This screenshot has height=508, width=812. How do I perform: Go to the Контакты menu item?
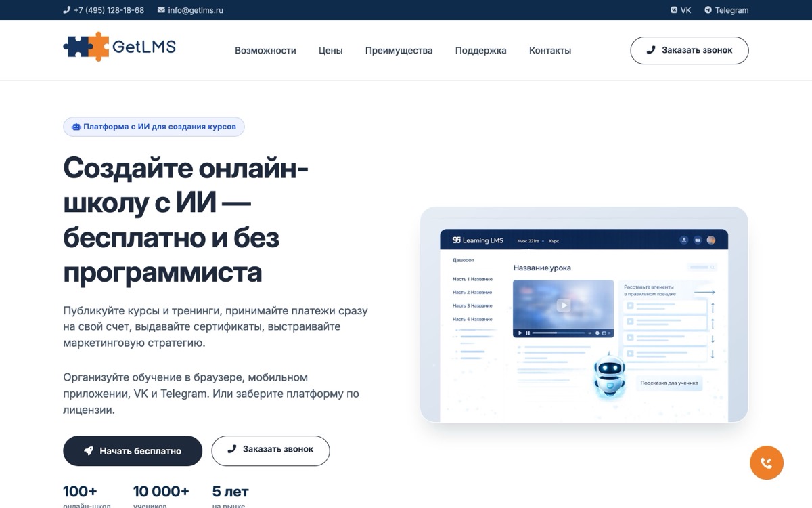point(550,50)
